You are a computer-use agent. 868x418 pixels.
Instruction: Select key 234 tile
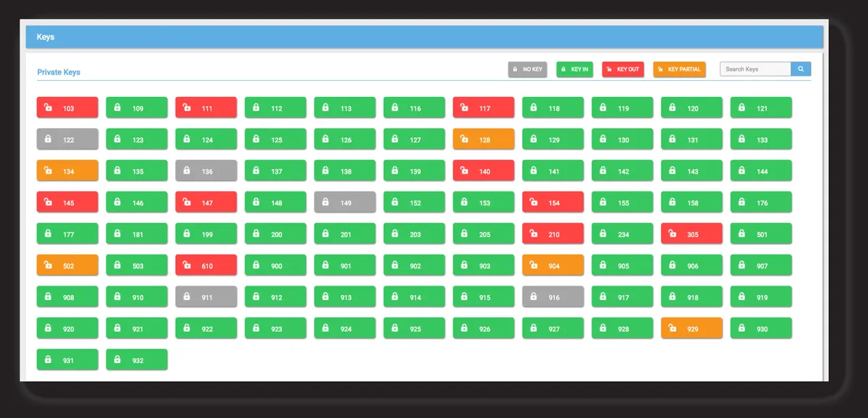tap(622, 234)
